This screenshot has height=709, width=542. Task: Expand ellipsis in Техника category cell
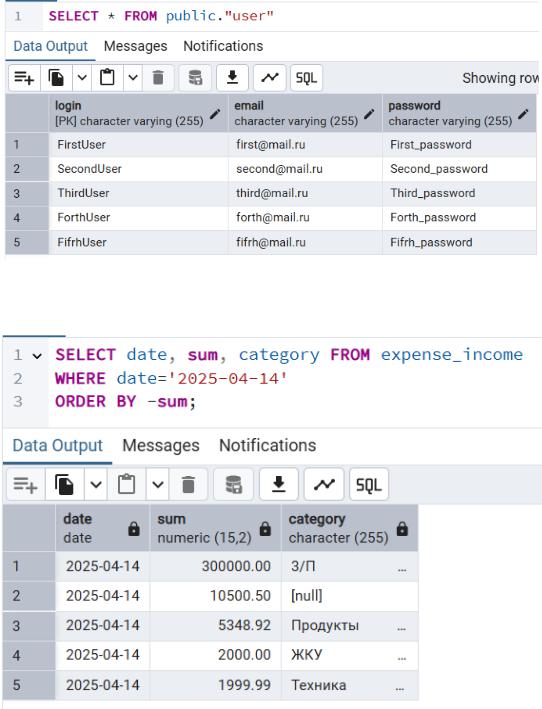coord(400,689)
